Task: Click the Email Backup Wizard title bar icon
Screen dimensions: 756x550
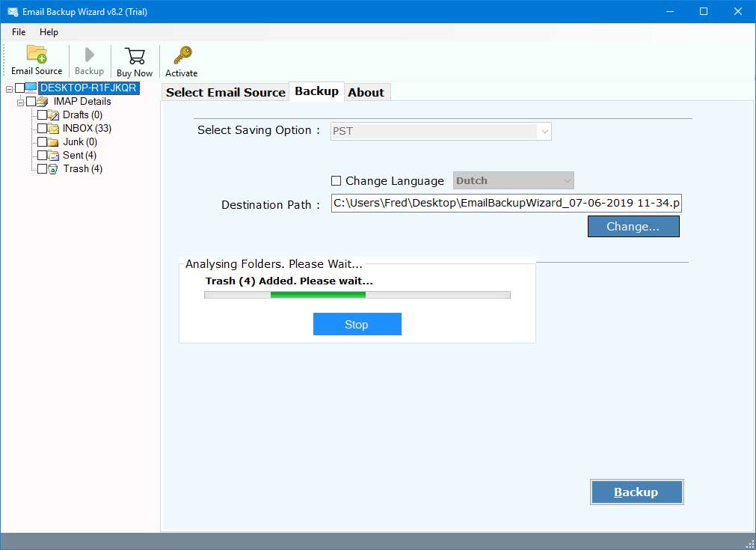Action: [x=13, y=11]
